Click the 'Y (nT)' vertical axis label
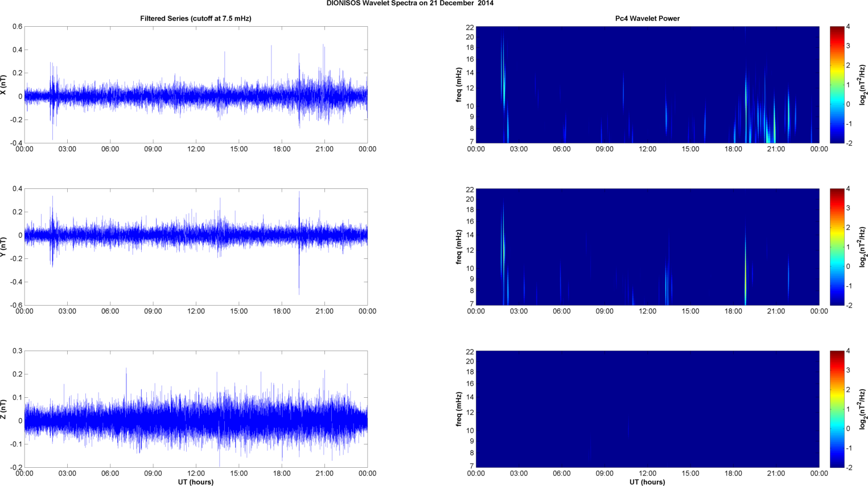The image size is (868, 486). 3,246
